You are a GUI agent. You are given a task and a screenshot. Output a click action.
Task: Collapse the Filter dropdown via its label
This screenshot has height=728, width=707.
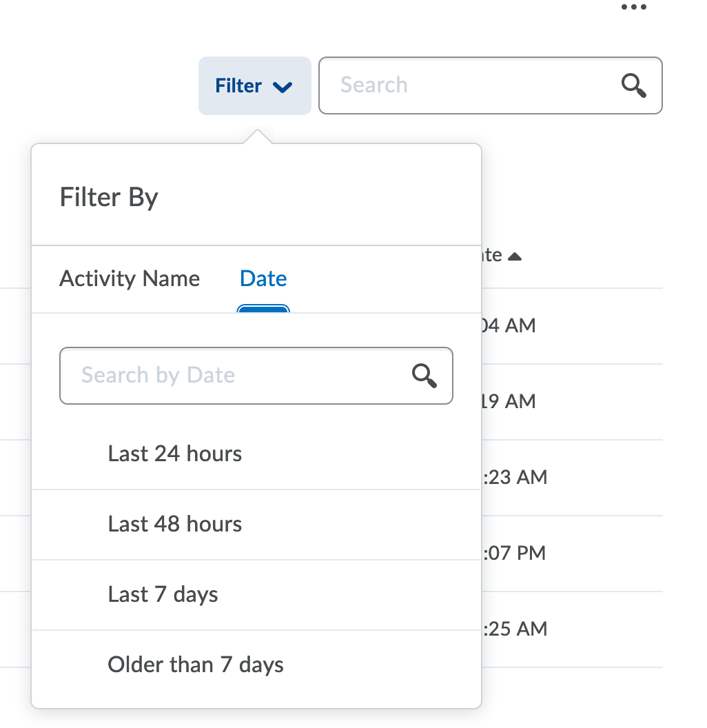coord(238,86)
